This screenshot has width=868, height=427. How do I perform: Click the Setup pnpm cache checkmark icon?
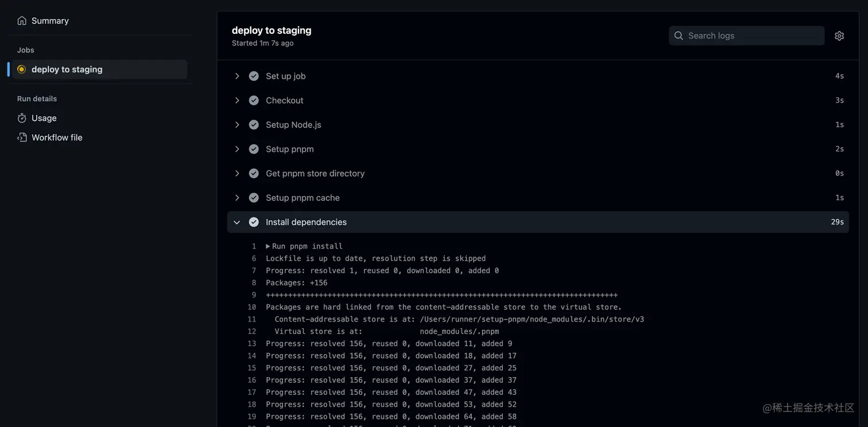[x=254, y=197]
